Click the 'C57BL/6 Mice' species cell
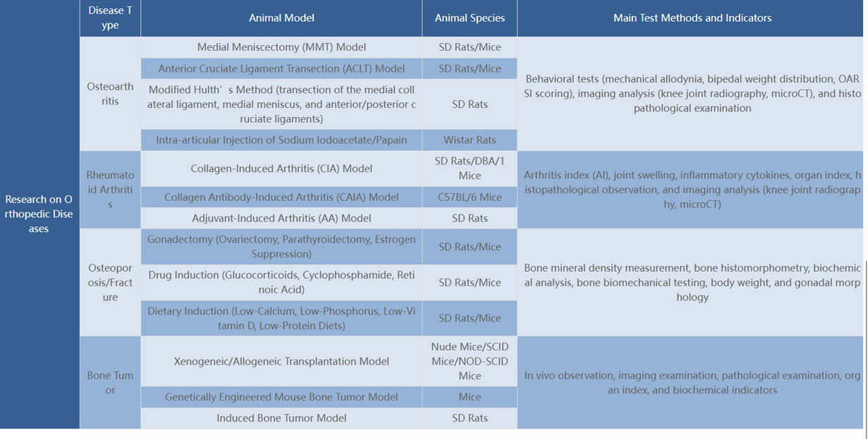This screenshot has width=868, height=440. point(470,197)
